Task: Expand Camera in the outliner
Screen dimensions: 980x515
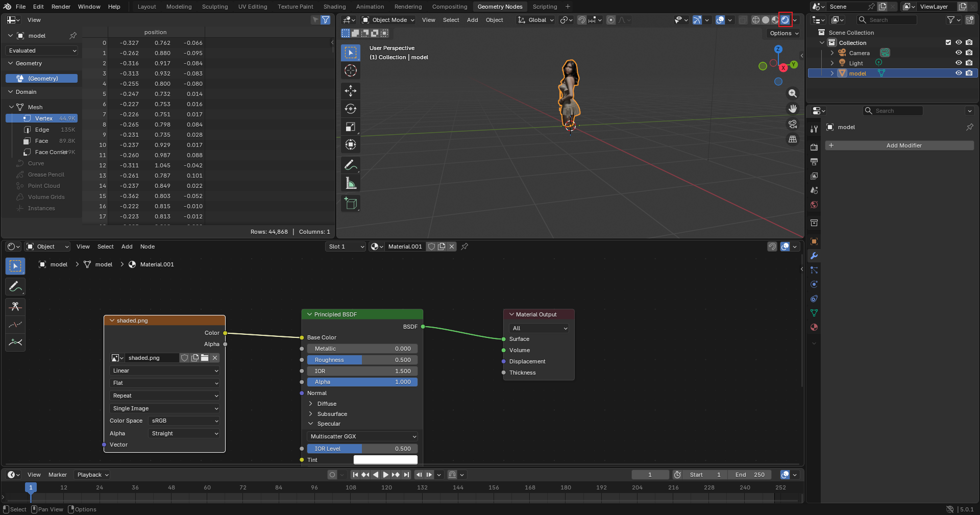Action: (x=832, y=53)
